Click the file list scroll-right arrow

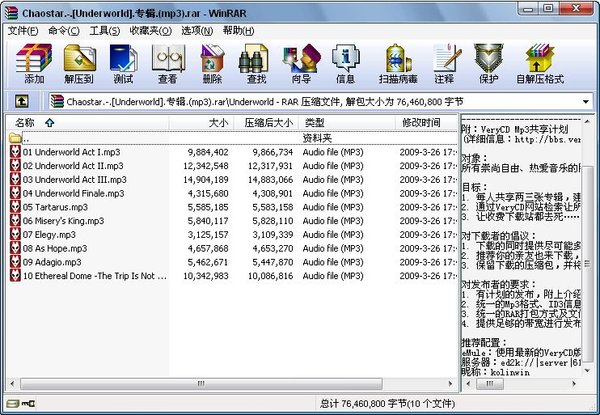pyautogui.click(x=450, y=383)
